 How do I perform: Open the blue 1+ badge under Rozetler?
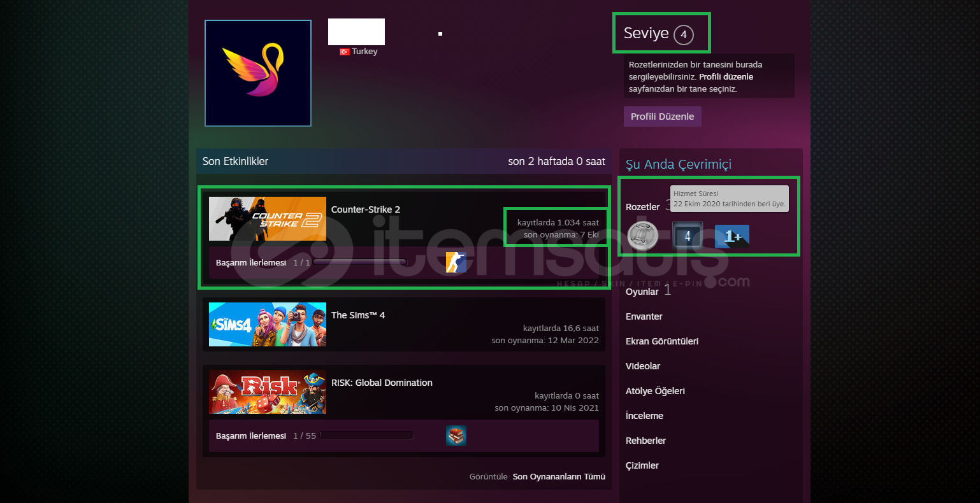pyautogui.click(x=732, y=236)
